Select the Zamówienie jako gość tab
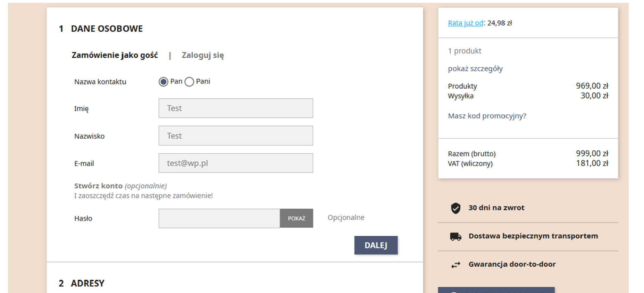 pyautogui.click(x=115, y=55)
